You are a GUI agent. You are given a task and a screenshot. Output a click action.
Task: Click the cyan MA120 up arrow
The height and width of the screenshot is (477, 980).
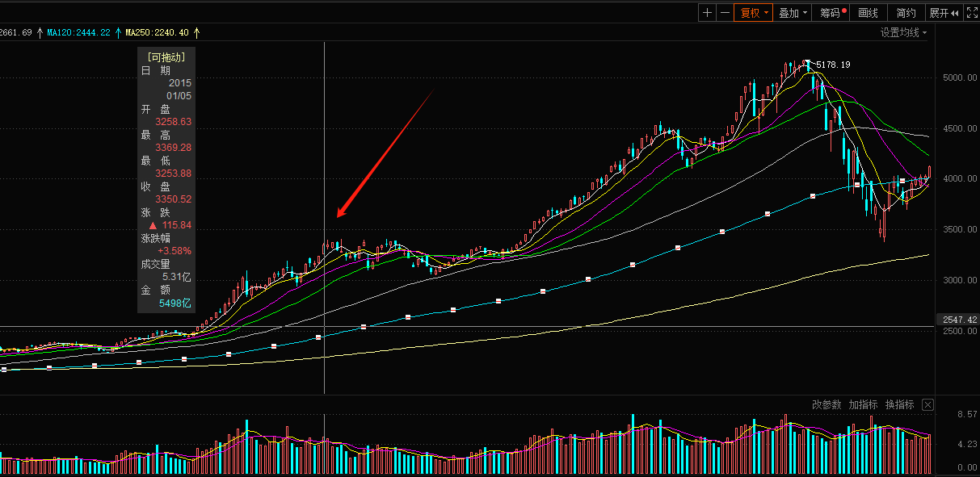tap(118, 32)
